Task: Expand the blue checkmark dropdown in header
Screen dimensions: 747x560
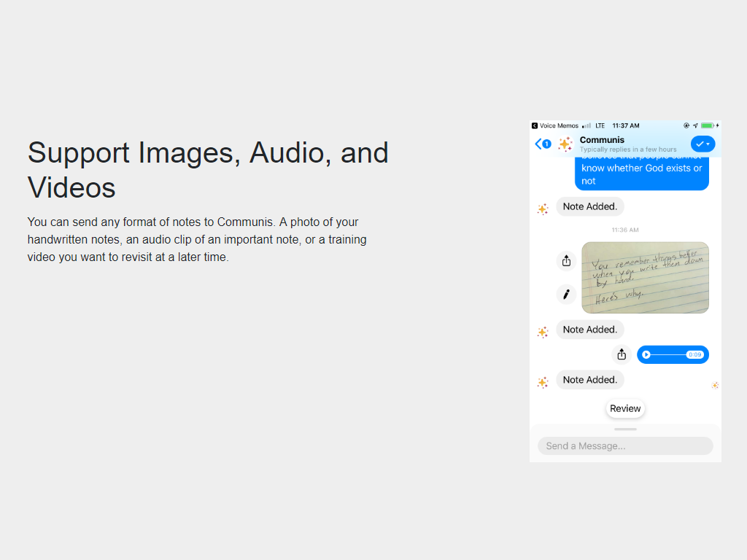Action: [703, 144]
